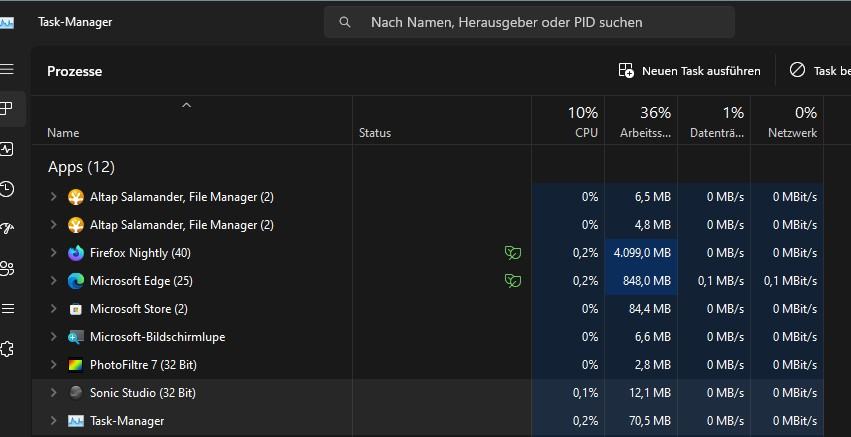Screen dimensions: 851x437
Task: Open App history page in sidebar
Action: tap(7, 189)
